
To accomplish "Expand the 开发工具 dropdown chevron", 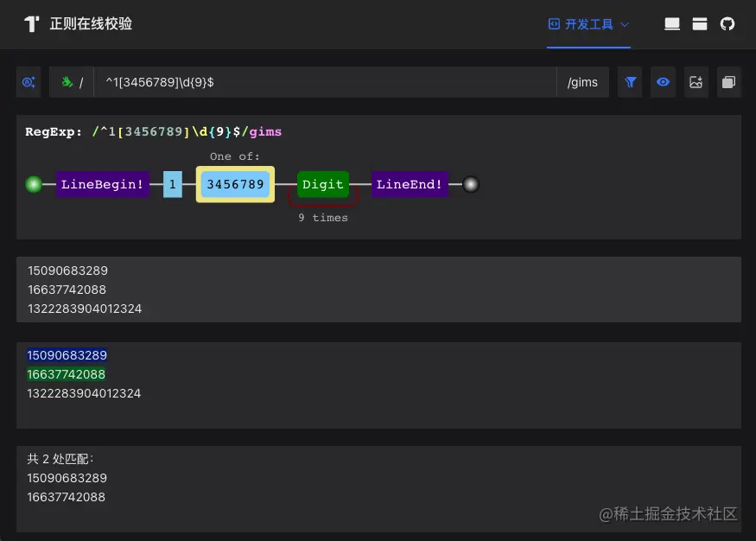I will tap(625, 24).
